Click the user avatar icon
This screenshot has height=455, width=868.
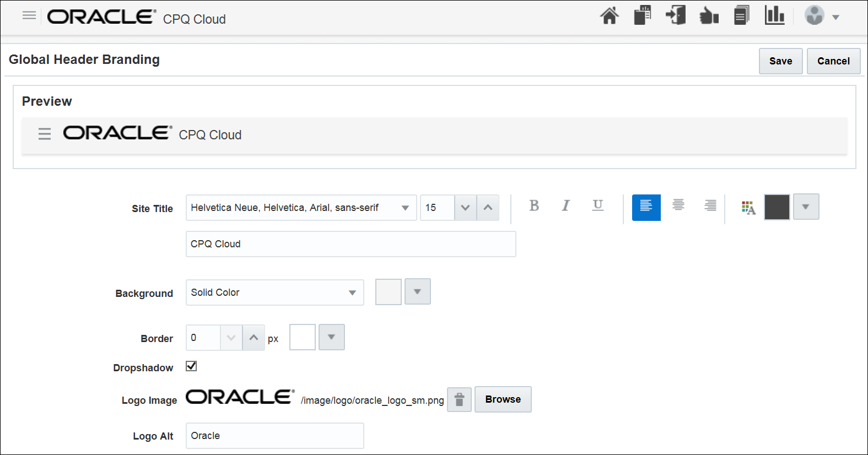click(814, 15)
